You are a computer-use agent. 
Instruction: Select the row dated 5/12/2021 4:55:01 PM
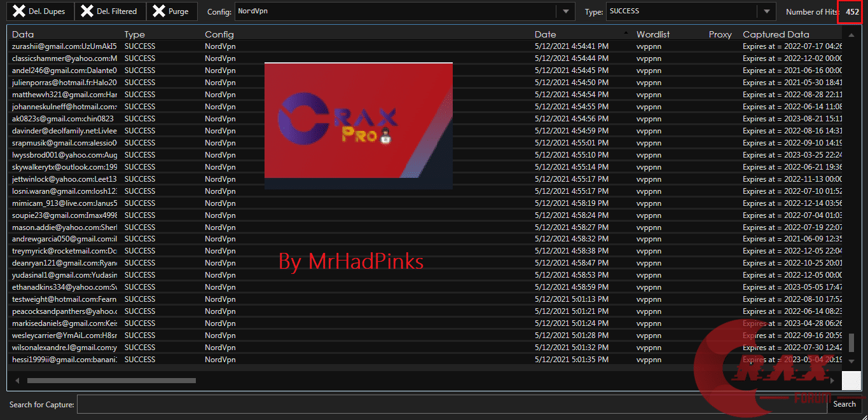tap(425, 143)
